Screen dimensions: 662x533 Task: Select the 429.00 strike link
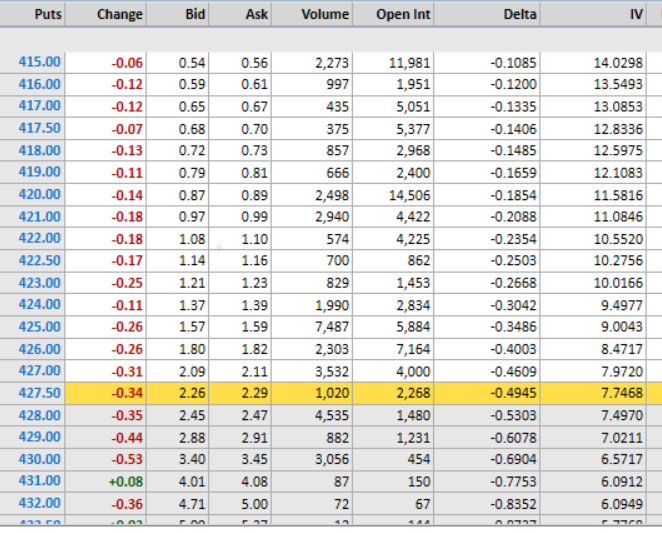pyautogui.click(x=39, y=437)
